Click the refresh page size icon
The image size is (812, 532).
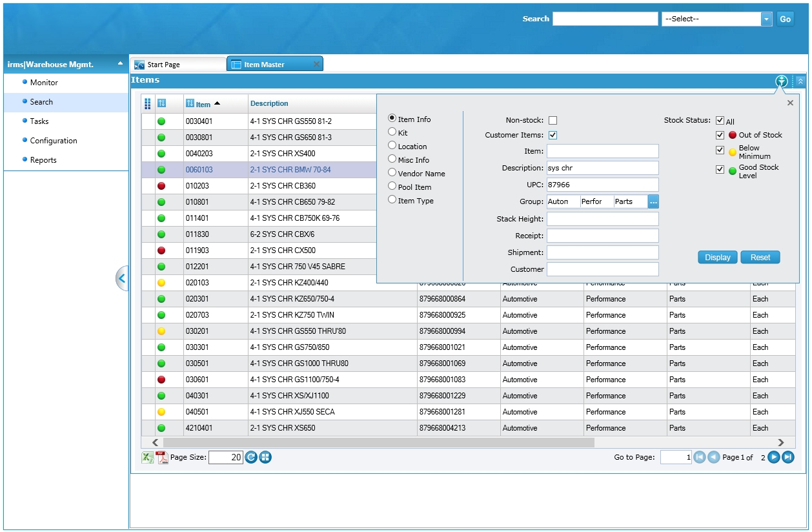[251, 458]
